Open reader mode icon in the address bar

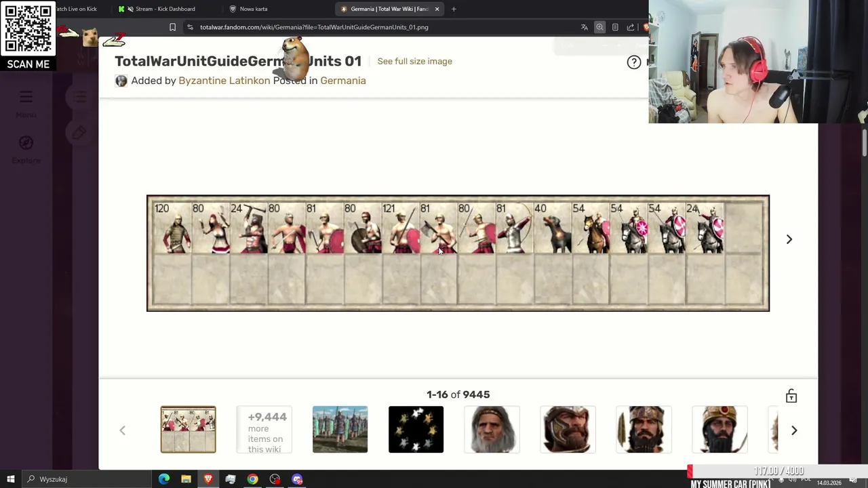(615, 27)
